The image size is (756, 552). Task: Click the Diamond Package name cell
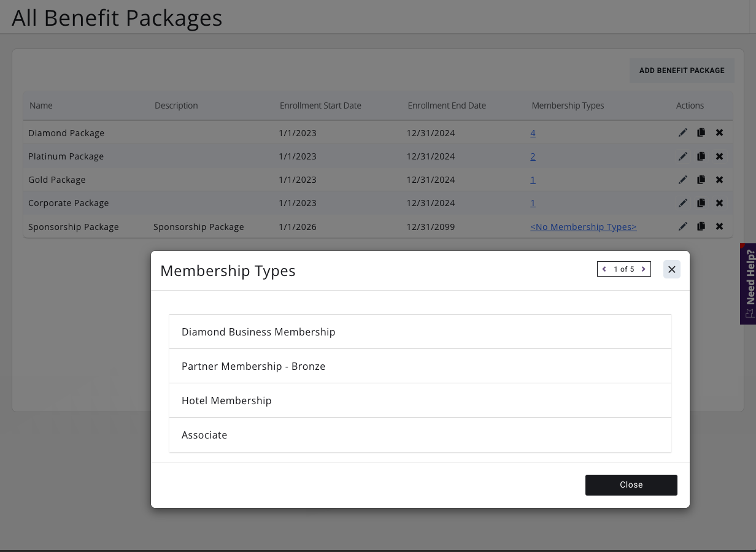(66, 133)
